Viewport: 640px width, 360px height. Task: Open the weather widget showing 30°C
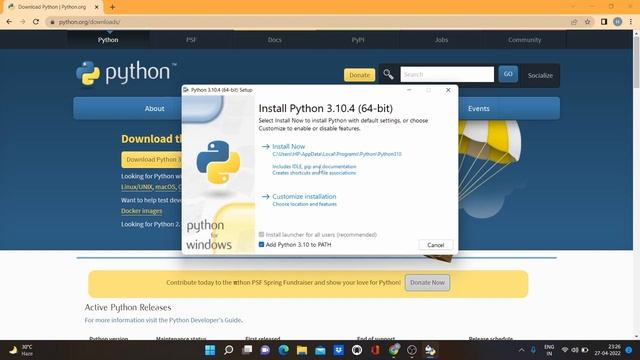click(x=21, y=350)
